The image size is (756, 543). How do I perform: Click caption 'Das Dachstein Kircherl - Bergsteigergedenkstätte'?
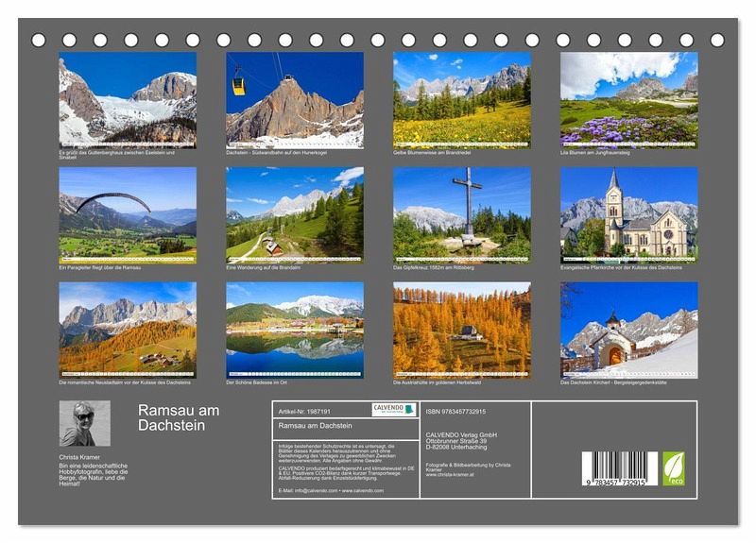613,382
